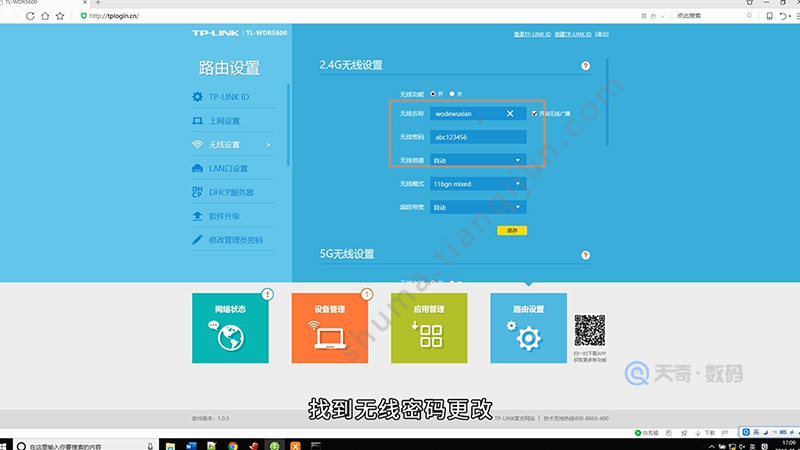The width and height of the screenshot is (800, 450).
Task: Bookmark page with star icon
Action: (x=60, y=16)
